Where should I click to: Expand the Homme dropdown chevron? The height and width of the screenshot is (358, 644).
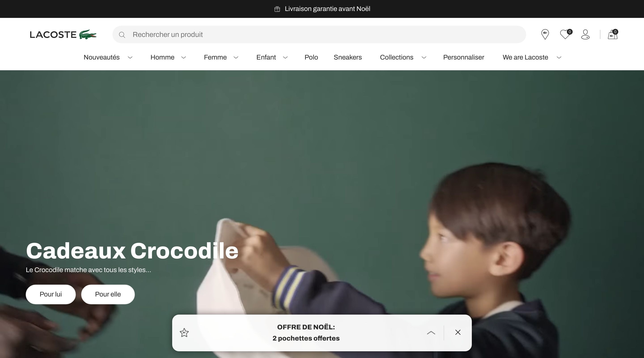tap(184, 58)
